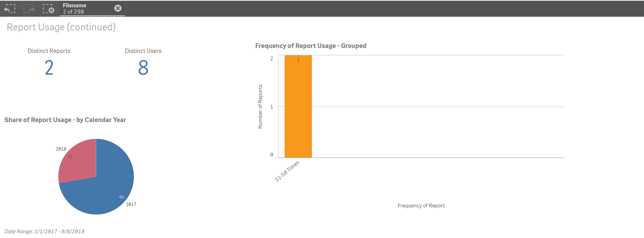Click the step forward in selections icon

[x=29, y=9]
